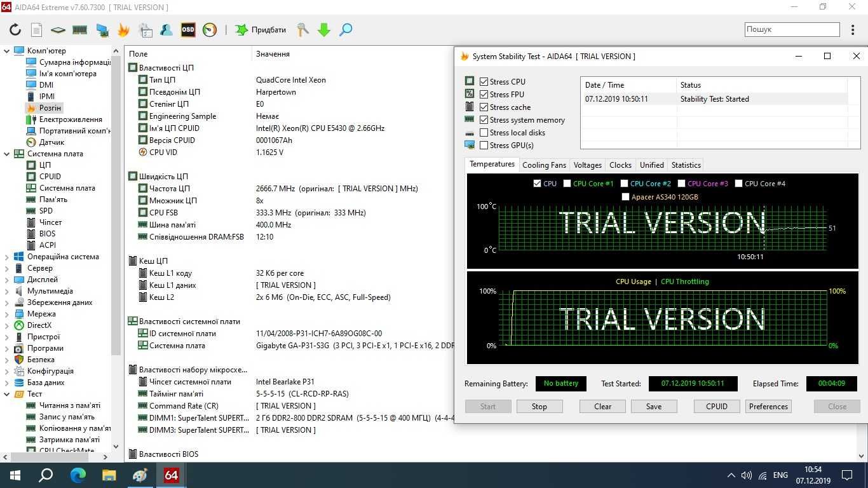Expand the DirectX tree node

pos(7,325)
